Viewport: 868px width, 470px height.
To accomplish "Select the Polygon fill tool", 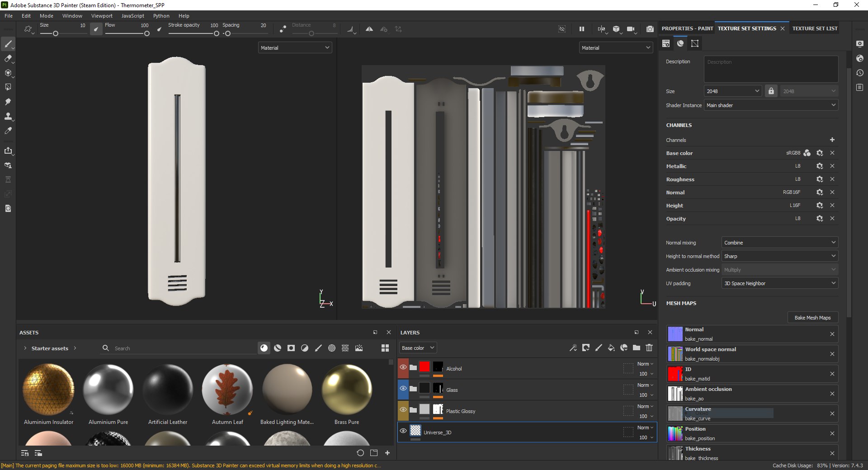I will [8, 87].
